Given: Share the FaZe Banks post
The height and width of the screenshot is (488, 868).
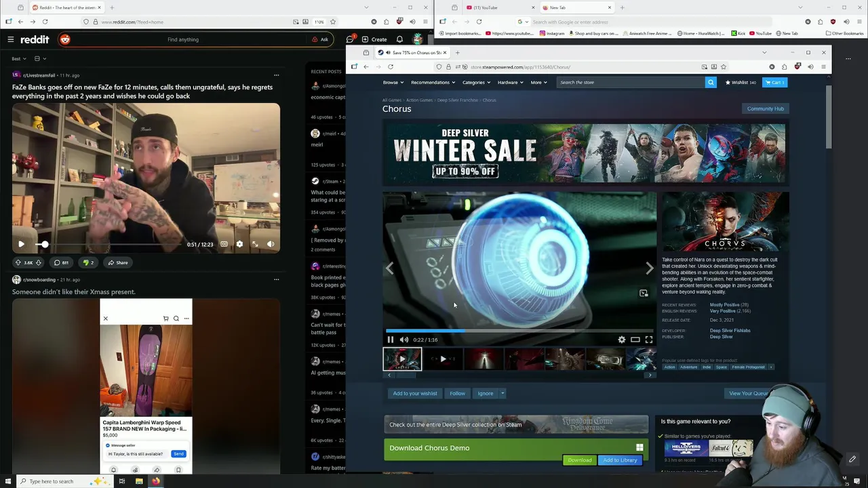Looking at the screenshot, I should 117,262.
